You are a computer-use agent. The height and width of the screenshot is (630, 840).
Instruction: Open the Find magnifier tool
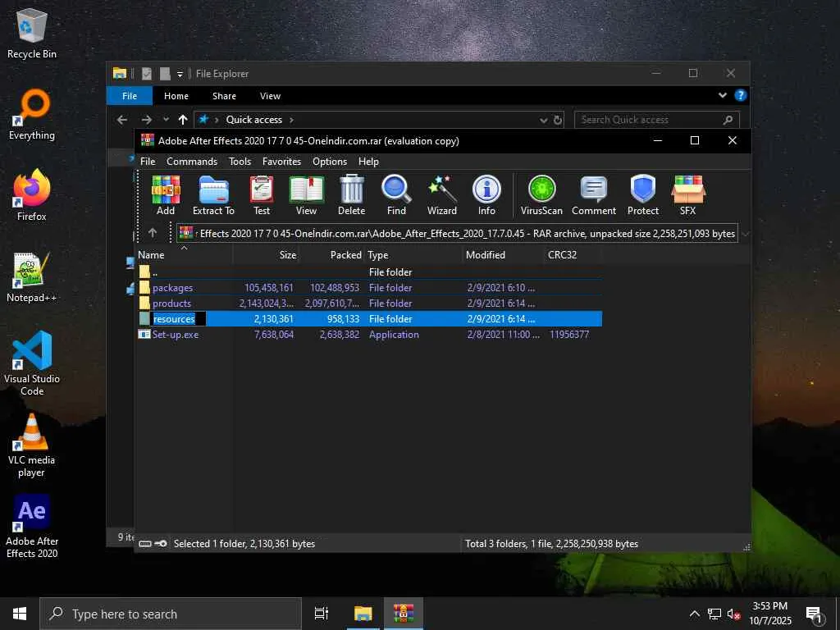tap(396, 195)
